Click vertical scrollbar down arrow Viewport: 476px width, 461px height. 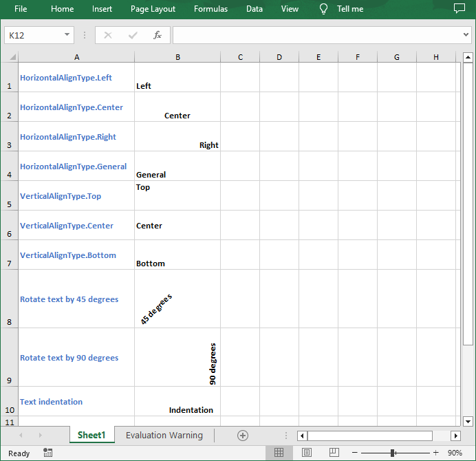pyautogui.click(x=468, y=421)
